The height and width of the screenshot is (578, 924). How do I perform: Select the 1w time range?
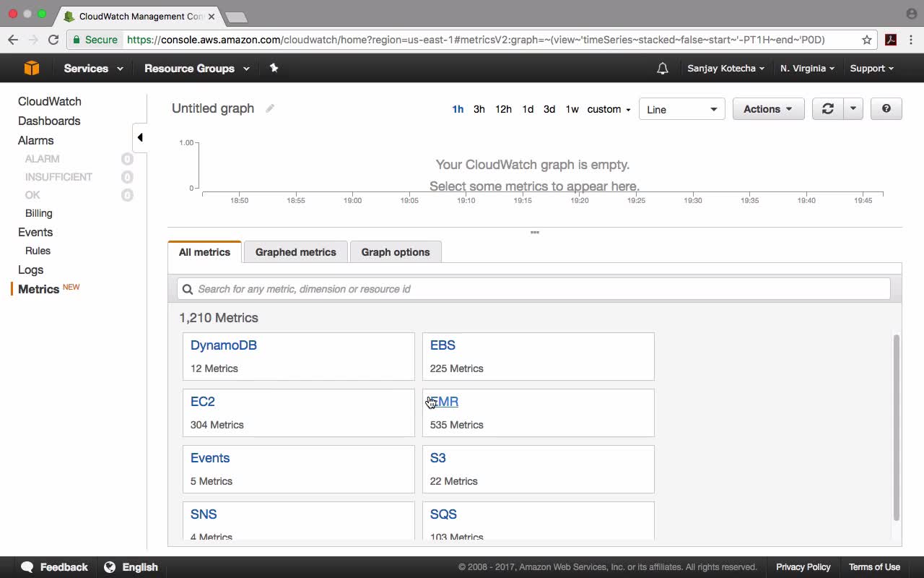[572, 109]
